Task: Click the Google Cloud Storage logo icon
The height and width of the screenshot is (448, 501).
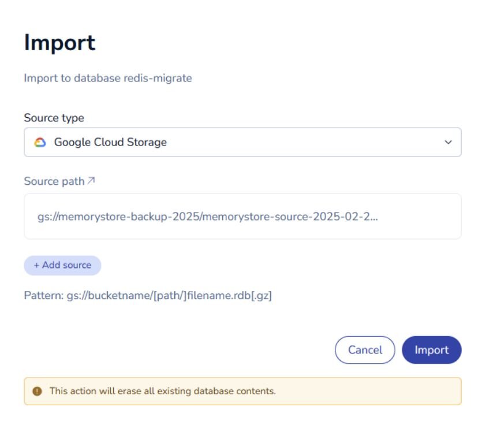Action: [40, 141]
